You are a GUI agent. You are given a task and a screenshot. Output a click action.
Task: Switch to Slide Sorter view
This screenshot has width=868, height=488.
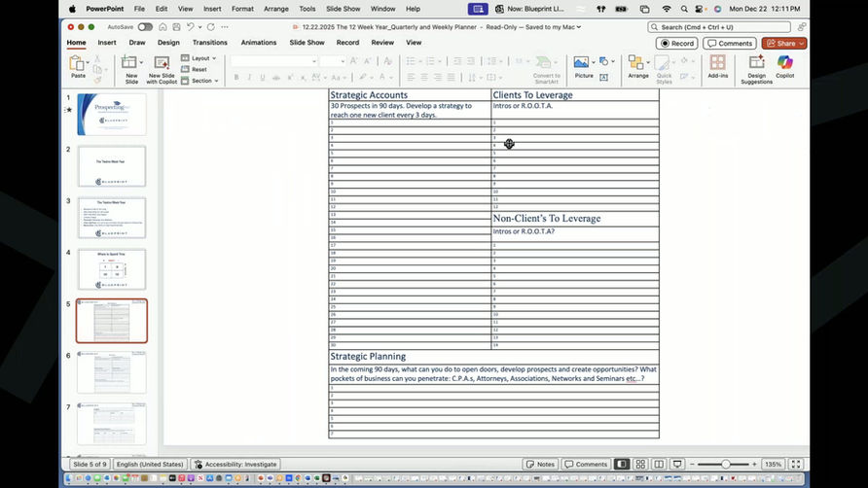click(x=640, y=465)
